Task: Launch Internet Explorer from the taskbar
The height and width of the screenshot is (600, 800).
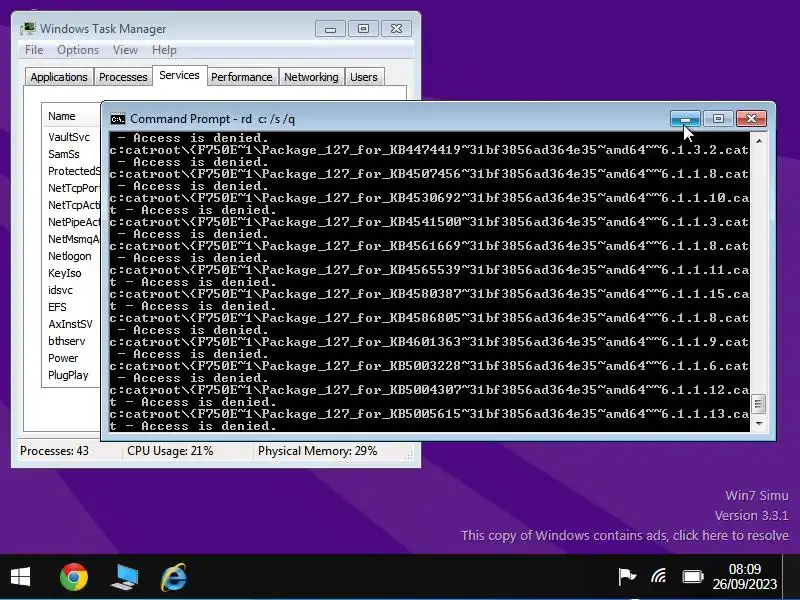Action: [x=173, y=578]
